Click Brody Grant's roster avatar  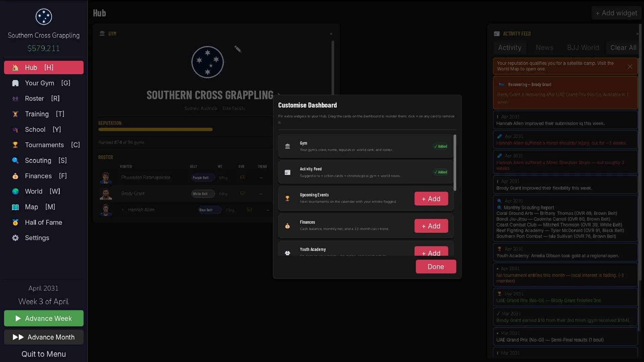pyautogui.click(x=106, y=194)
